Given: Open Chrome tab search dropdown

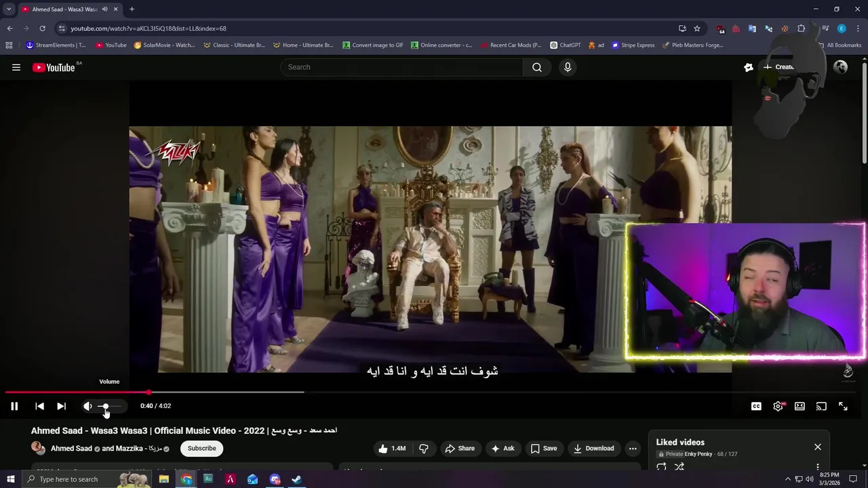Looking at the screenshot, I should [x=9, y=9].
